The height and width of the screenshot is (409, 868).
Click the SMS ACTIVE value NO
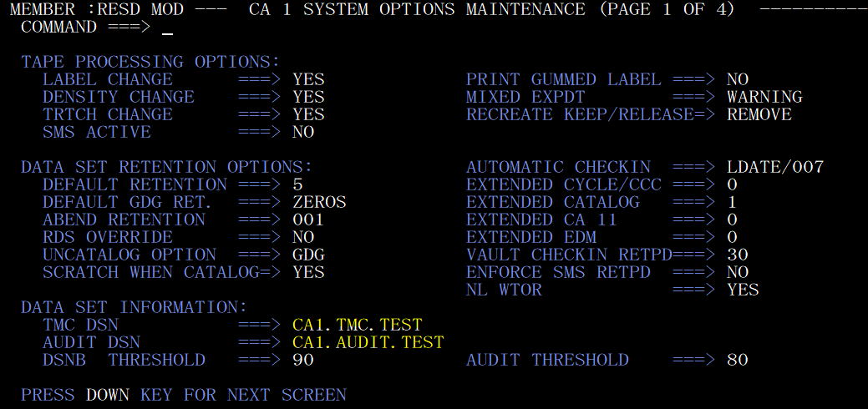point(303,132)
